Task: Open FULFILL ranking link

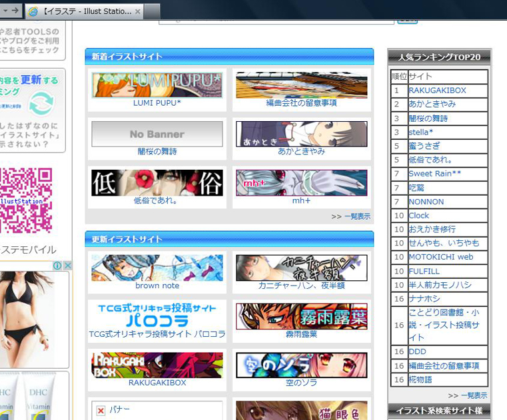Action: pyautogui.click(x=424, y=272)
